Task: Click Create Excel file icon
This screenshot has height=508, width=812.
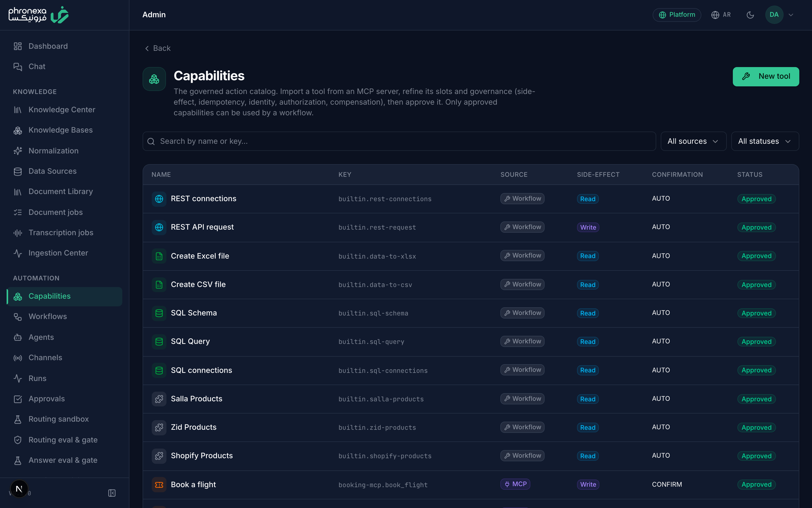Action: click(x=159, y=256)
